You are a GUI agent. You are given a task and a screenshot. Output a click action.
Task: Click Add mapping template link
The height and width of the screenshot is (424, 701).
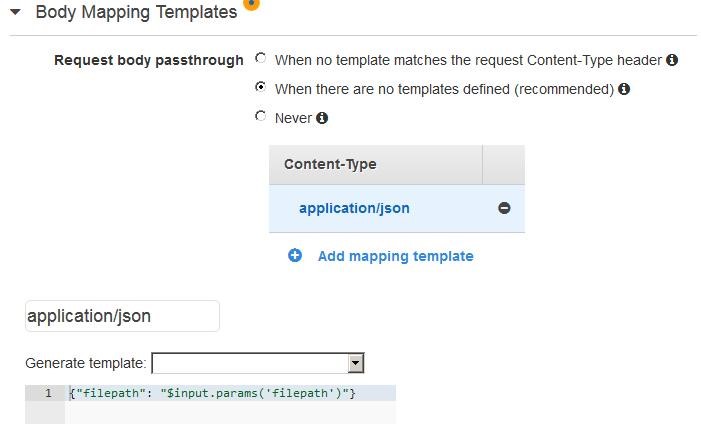coord(396,256)
